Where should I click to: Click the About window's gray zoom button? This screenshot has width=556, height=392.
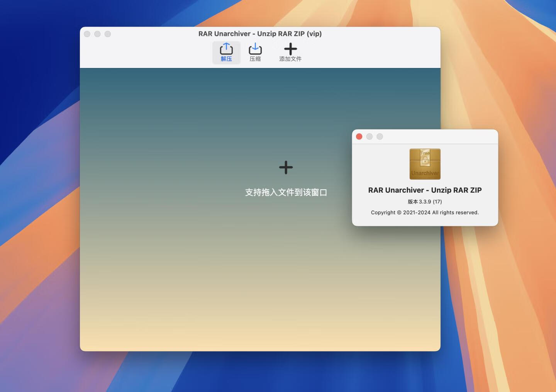(x=380, y=136)
